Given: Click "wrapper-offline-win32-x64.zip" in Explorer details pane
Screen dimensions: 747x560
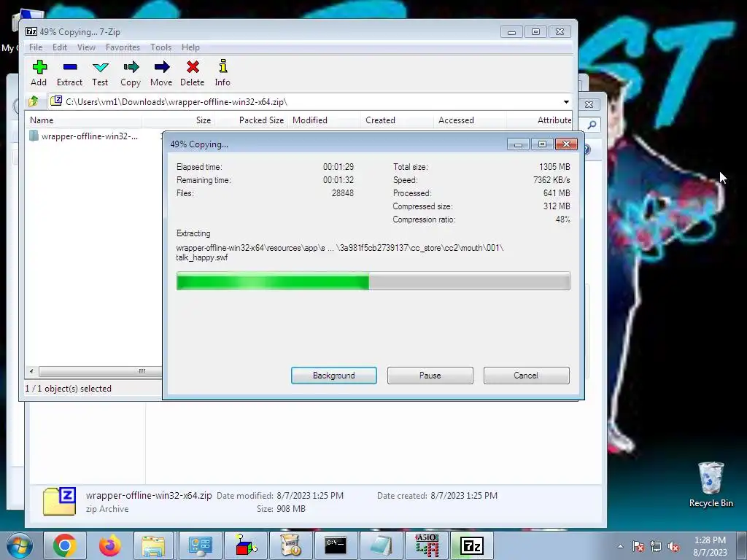Looking at the screenshot, I should coord(149,495).
